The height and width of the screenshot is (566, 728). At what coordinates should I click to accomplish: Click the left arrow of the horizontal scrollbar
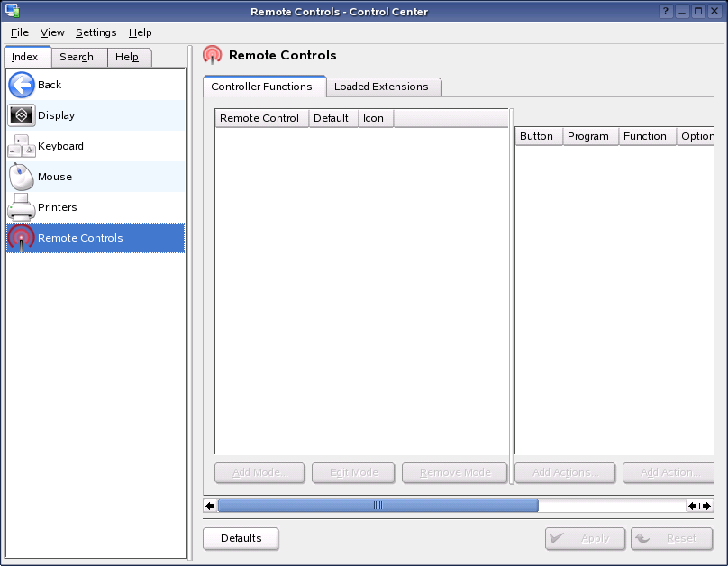tap(210, 506)
